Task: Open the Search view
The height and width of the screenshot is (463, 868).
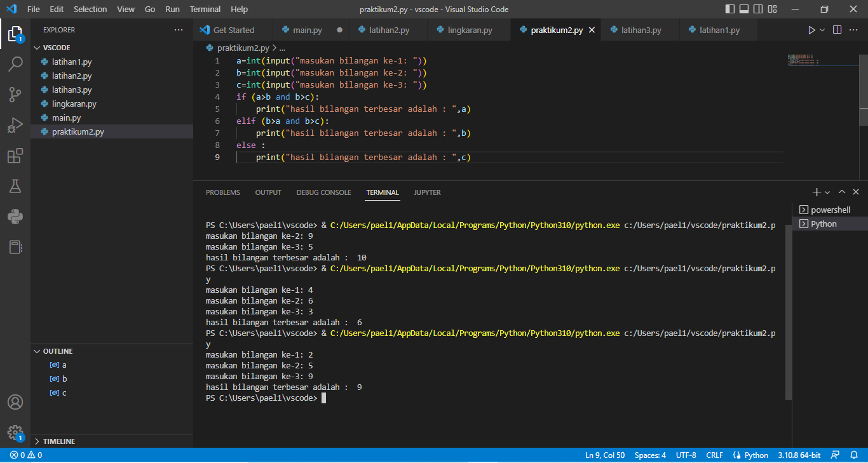Action: (x=15, y=64)
